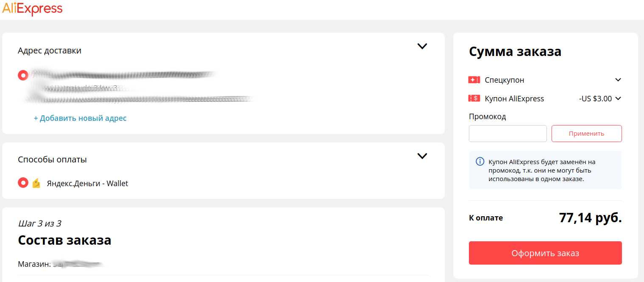Open the Купон AliExpress -US $3.00 dropdown
This screenshot has height=282, width=644.
click(x=600, y=98)
